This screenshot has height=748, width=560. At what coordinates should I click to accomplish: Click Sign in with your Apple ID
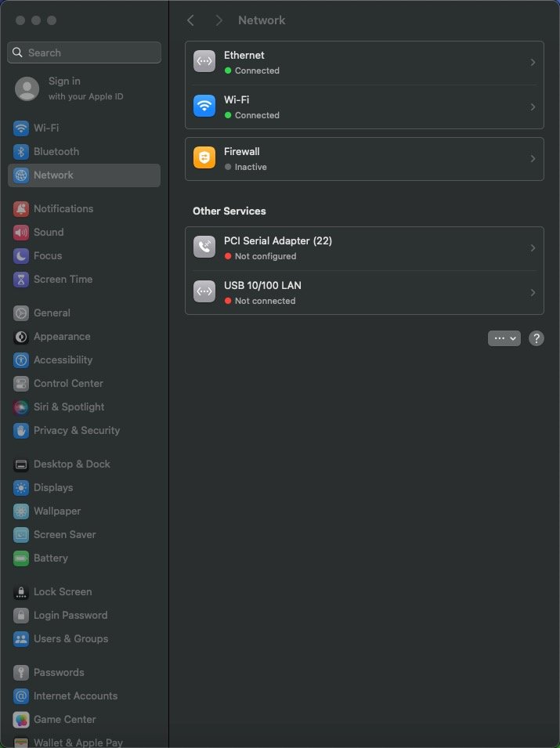click(x=86, y=89)
